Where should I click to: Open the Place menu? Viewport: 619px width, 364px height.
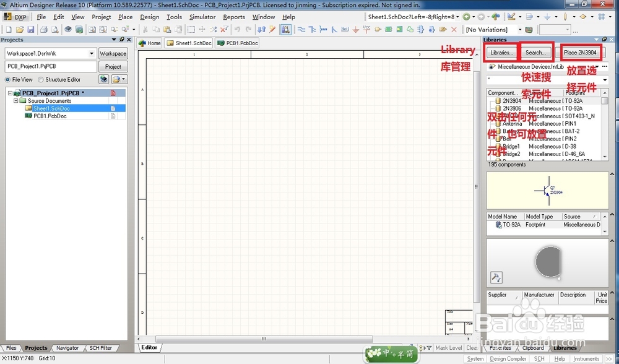pos(125,17)
